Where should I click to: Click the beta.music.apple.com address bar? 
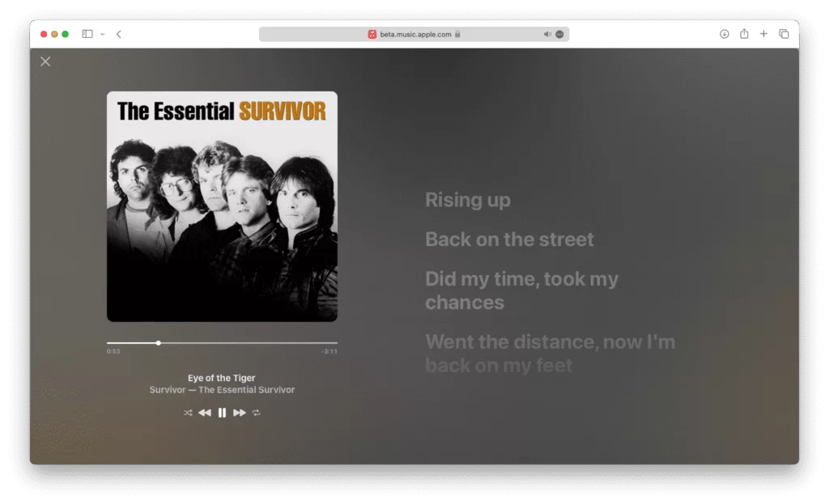414,34
